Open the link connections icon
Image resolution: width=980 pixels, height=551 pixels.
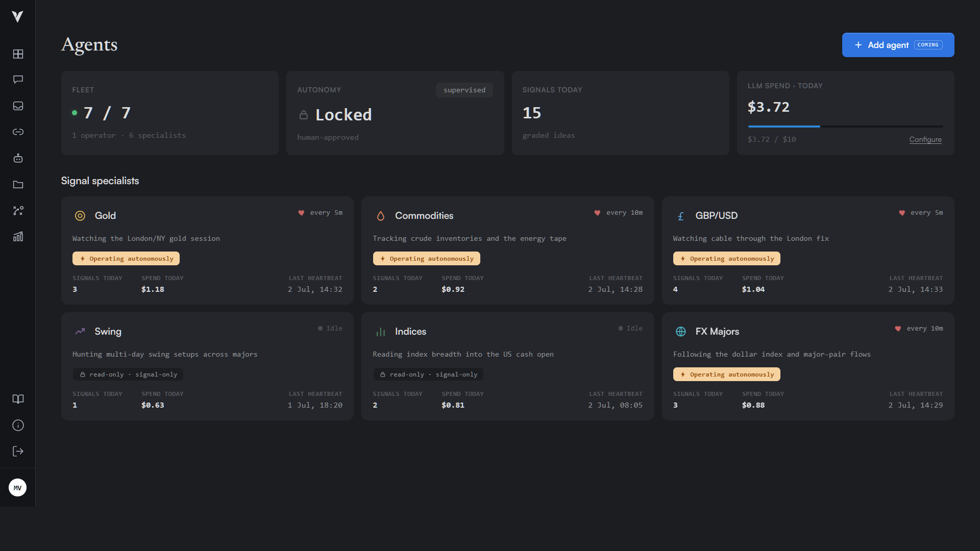pos(18,132)
